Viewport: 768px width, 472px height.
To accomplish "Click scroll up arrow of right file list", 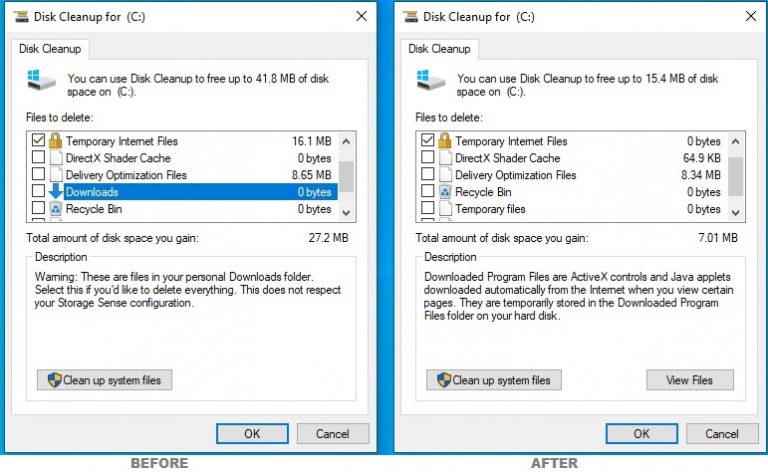I will (x=735, y=142).
